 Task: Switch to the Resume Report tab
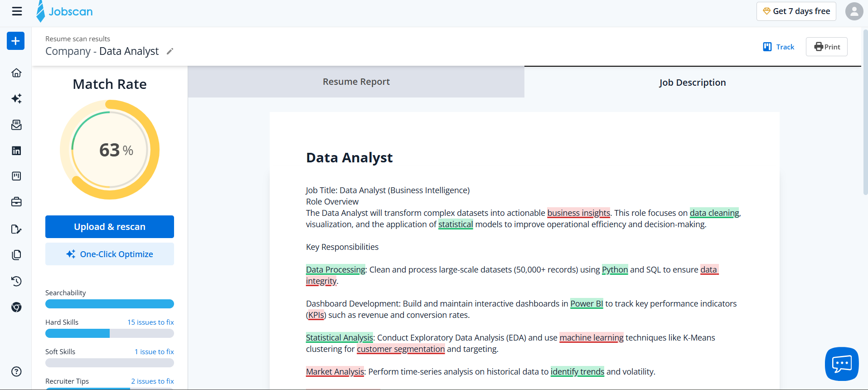tap(356, 82)
